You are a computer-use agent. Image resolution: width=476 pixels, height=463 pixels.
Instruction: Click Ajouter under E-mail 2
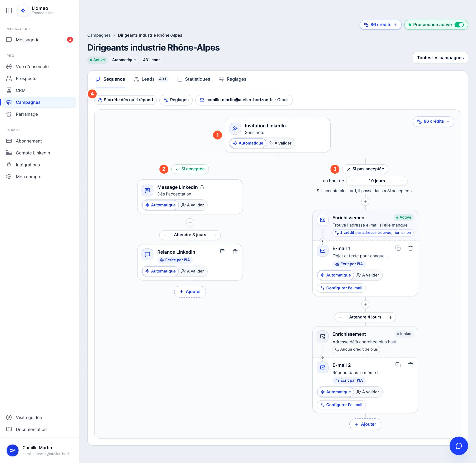coord(365,424)
